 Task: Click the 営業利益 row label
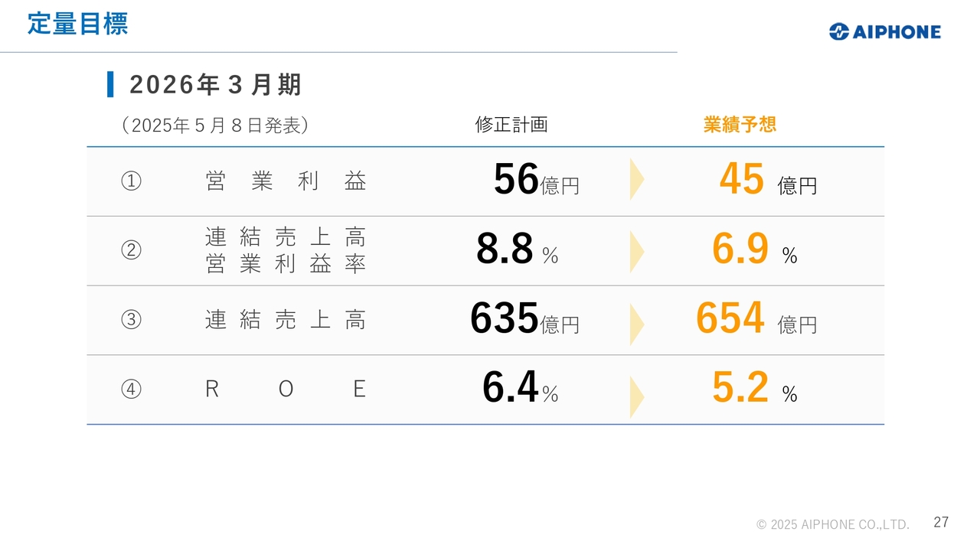point(286,181)
